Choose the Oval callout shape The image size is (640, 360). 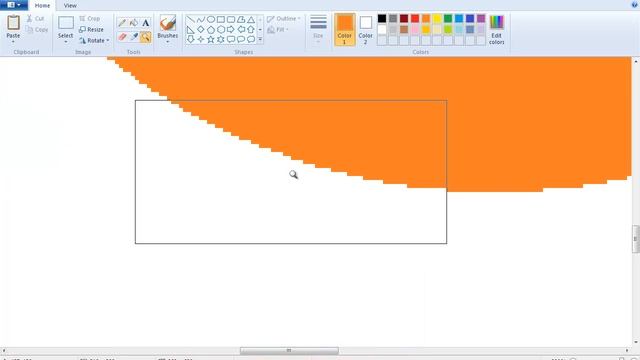[x=241, y=39]
